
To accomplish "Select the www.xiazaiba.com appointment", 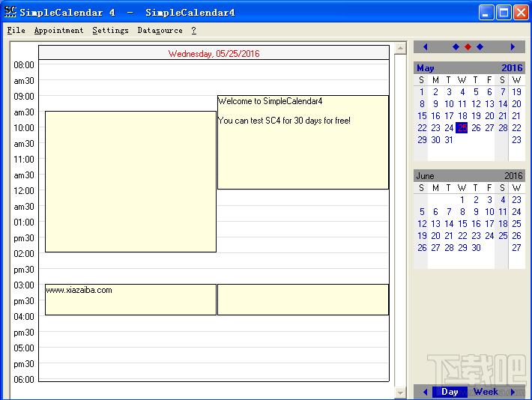I will tap(130, 300).
